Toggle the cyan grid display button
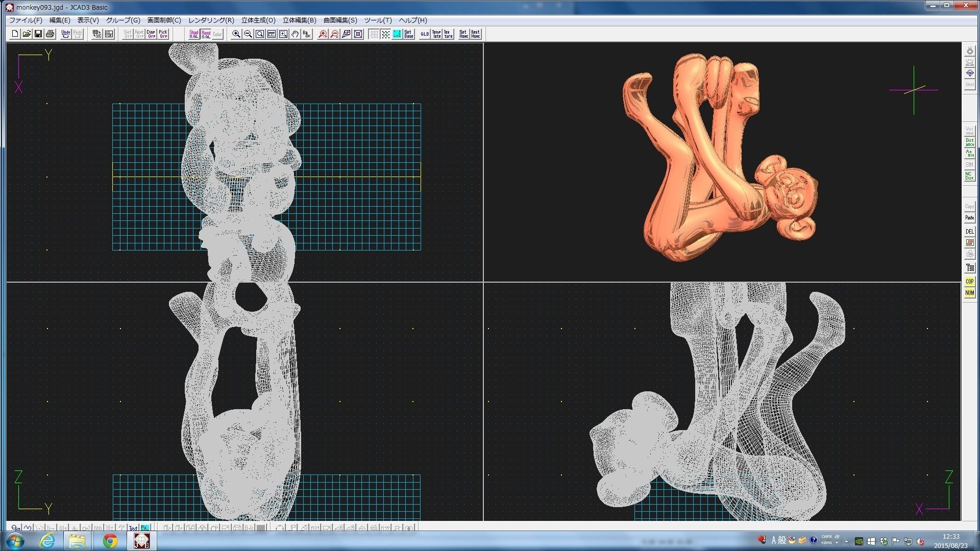 click(397, 34)
